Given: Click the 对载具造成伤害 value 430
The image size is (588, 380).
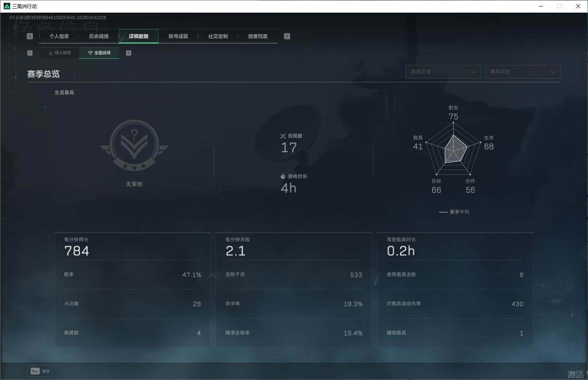Looking at the screenshot, I should (x=517, y=304).
